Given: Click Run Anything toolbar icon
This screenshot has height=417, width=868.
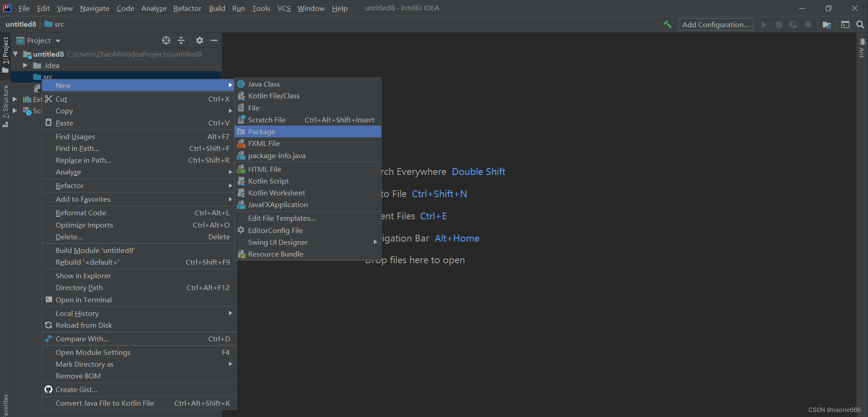Looking at the screenshot, I should click(845, 24).
